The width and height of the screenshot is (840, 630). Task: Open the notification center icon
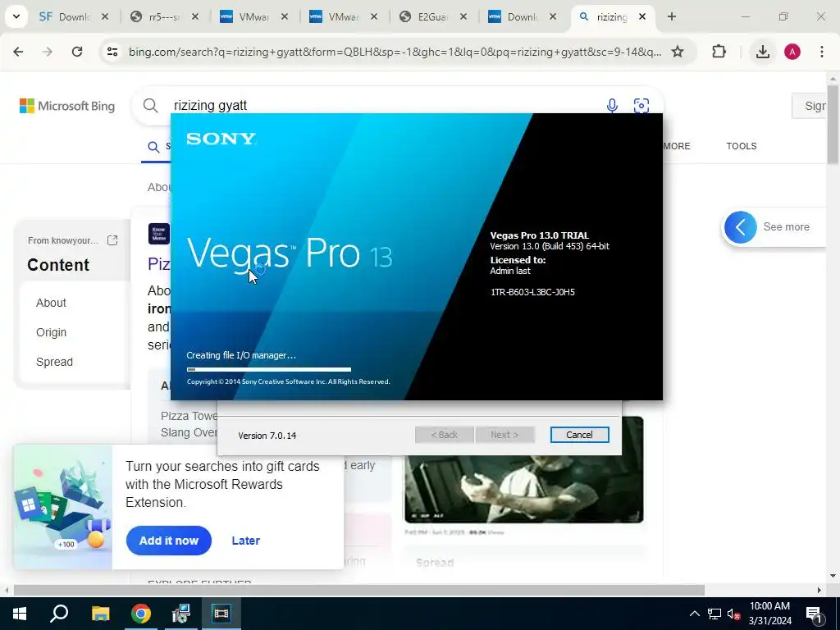(x=814, y=614)
